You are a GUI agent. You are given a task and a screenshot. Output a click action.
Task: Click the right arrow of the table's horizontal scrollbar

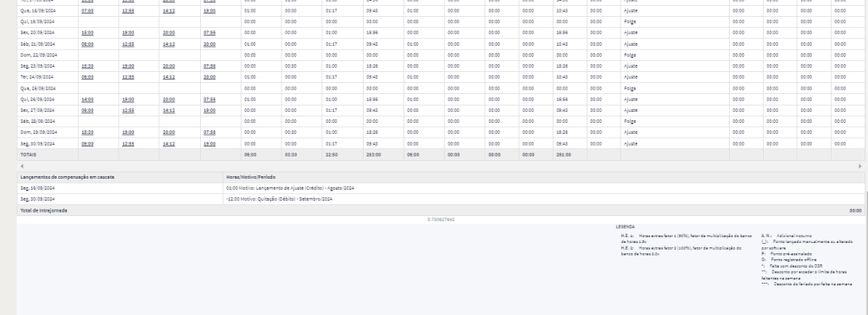tap(860, 166)
